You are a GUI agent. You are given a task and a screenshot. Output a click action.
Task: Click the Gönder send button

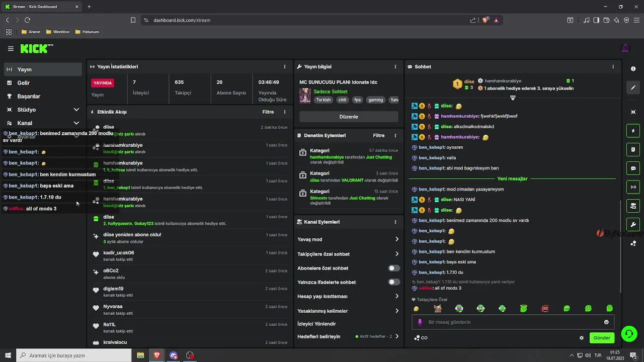click(x=602, y=338)
